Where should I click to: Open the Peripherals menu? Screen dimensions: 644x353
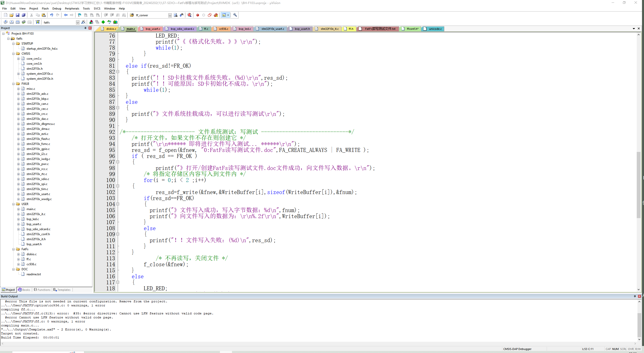tap(72, 9)
